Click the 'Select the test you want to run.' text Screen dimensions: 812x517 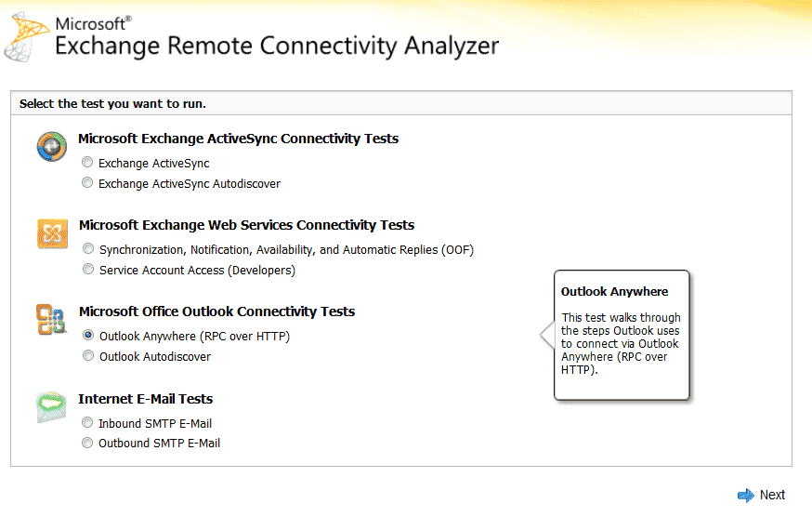pyautogui.click(x=112, y=104)
